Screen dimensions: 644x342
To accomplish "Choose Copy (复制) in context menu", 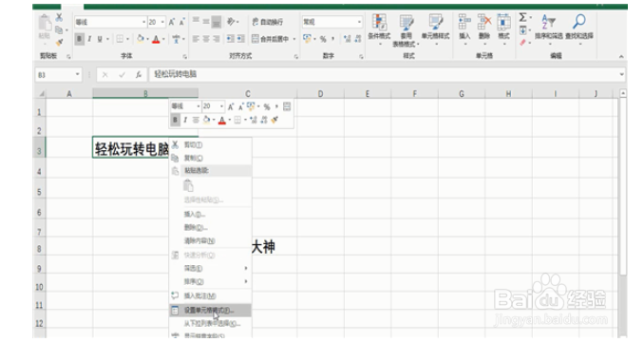I will coord(210,158).
